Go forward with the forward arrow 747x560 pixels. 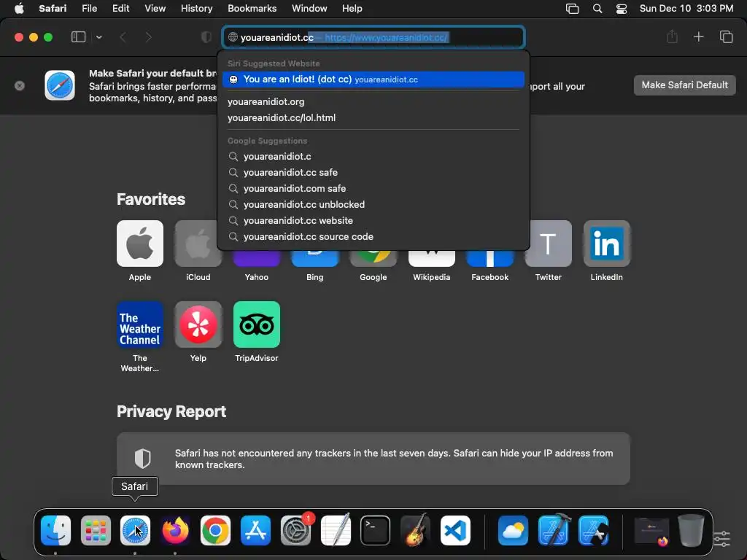pos(148,37)
